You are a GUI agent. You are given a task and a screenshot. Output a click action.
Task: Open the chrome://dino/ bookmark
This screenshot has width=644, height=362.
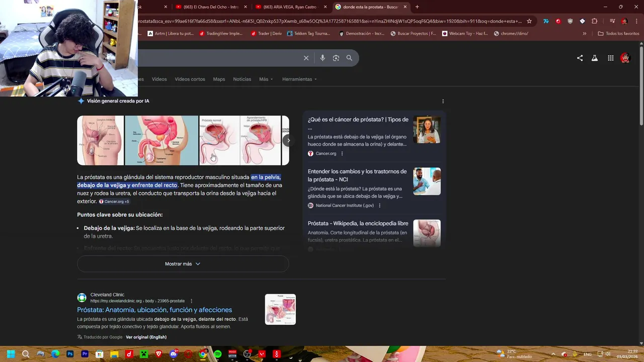[511, 34]
